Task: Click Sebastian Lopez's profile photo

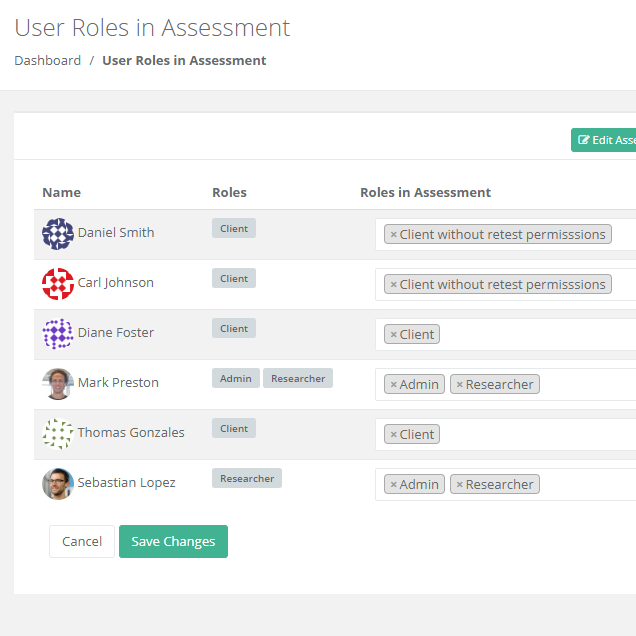Action: click(58, 483)
